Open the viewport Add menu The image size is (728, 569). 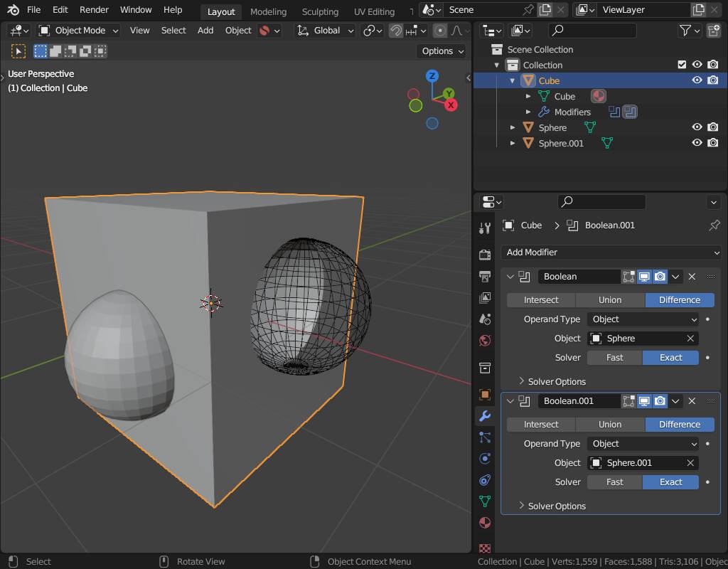point(205,31)
